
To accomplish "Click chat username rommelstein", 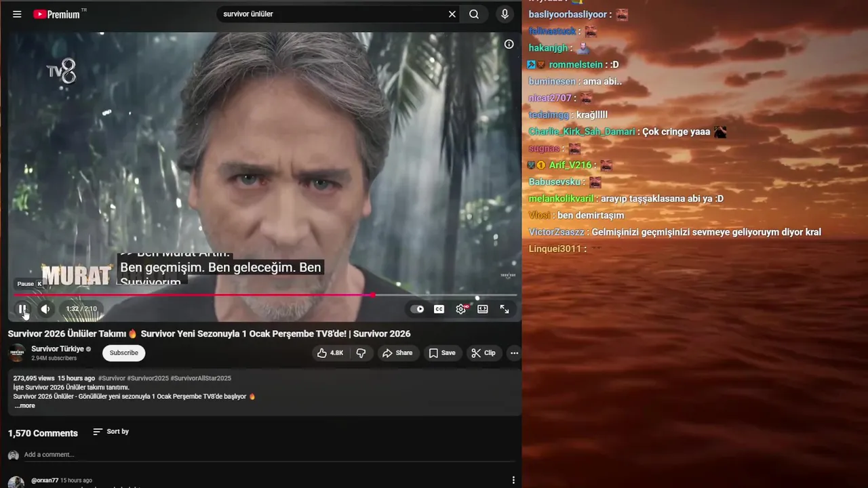I will coord(576,65).
